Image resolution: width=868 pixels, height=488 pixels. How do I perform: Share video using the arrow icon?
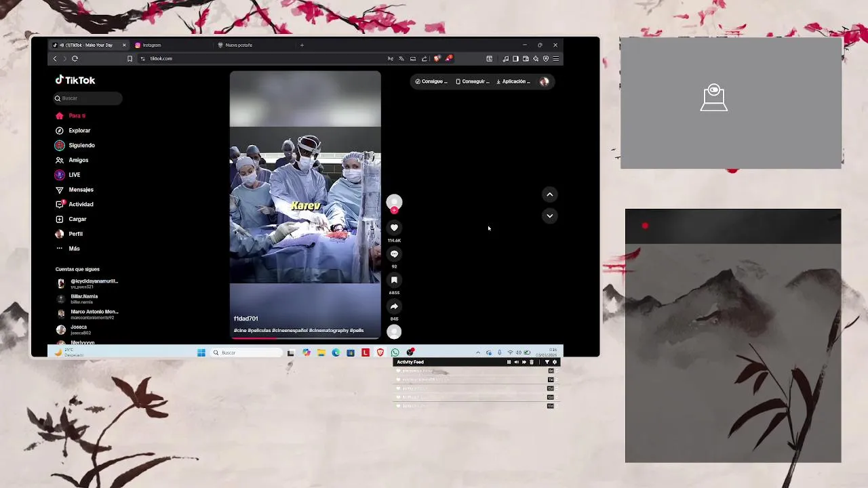394,306
